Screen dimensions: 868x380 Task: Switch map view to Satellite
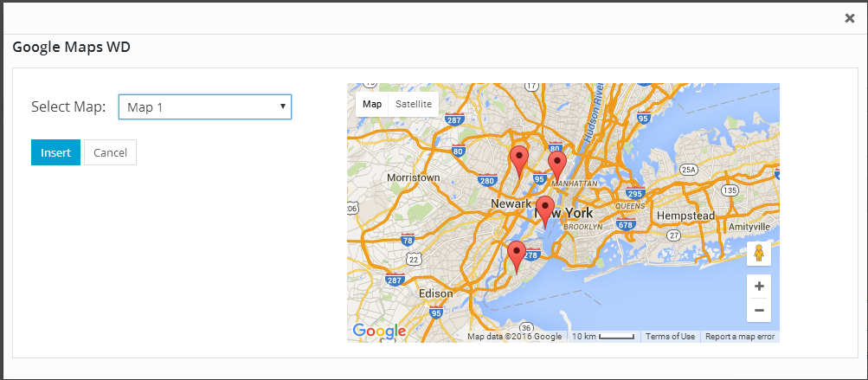414,104
